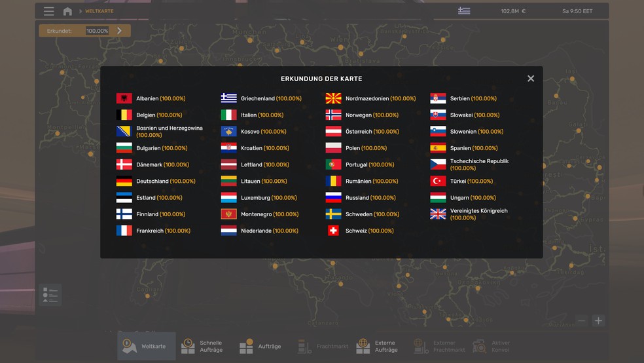Click the Greek flag in top bar

click(x=464, y=11)
